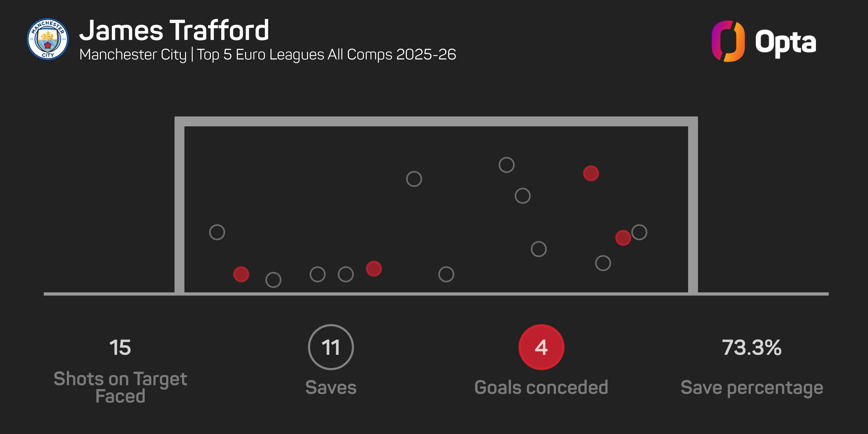Click the Save percentage label
Screen dimensions: 868x434
tap(752, 388)
